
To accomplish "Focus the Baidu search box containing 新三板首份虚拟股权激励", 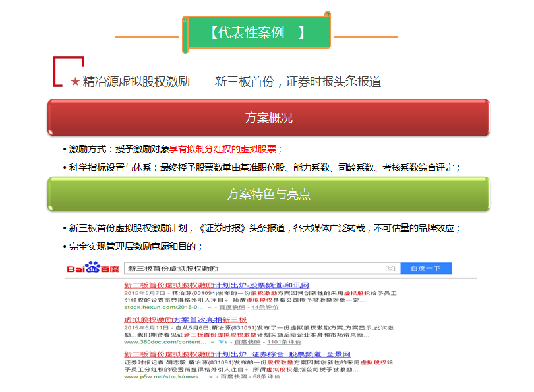I will point(262,269).
